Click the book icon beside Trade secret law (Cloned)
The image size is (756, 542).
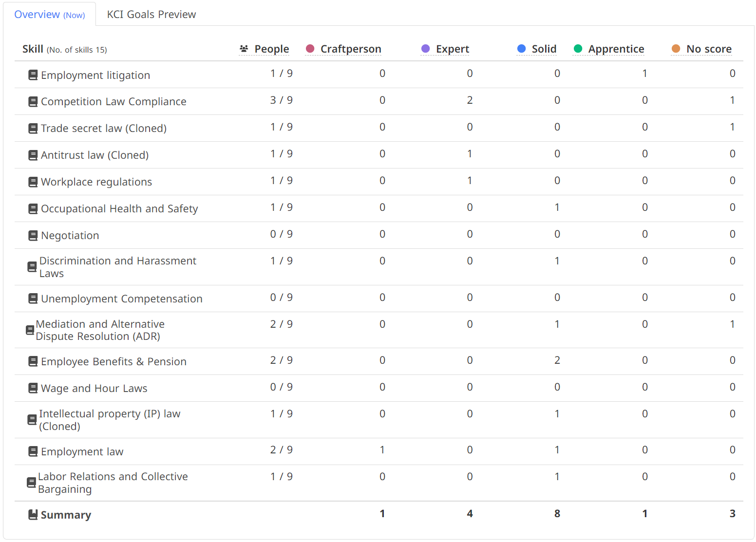33,128
